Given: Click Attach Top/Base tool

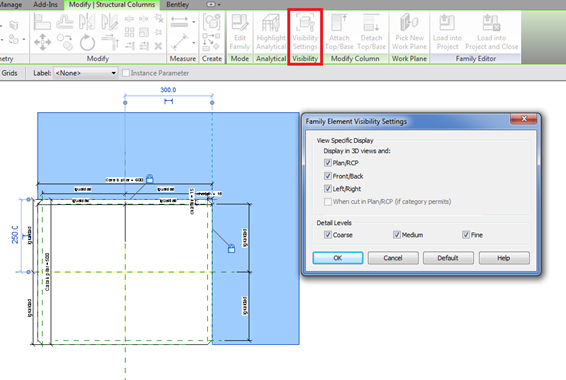Looking at the screenshot, I should coord(339,32).
